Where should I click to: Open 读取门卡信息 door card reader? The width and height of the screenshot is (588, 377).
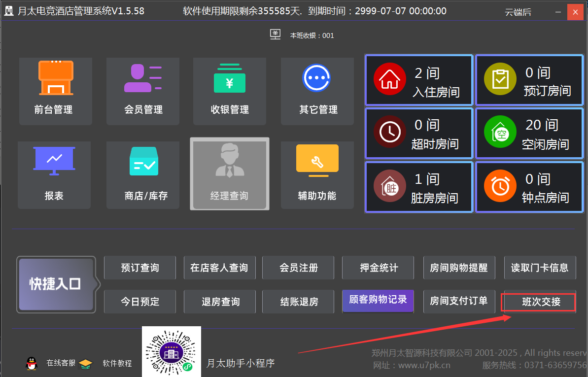click(540, 268)
